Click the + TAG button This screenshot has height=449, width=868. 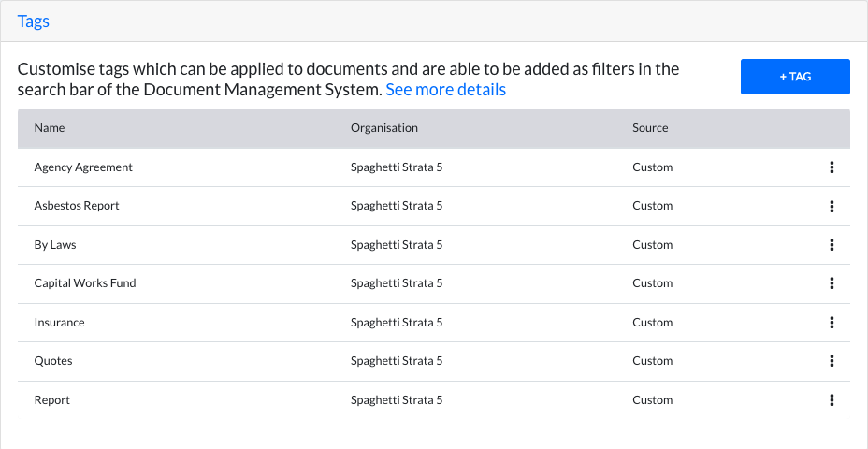[795, 77]
